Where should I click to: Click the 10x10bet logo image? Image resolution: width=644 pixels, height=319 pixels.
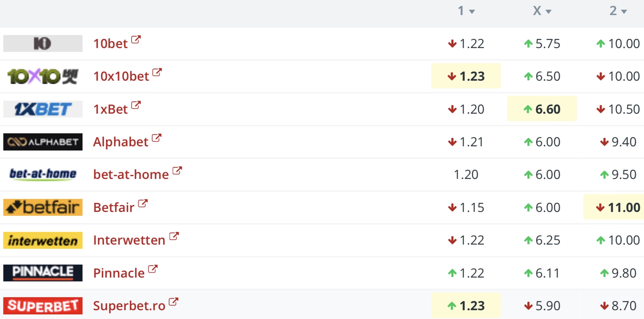click(x=43, y=76)
